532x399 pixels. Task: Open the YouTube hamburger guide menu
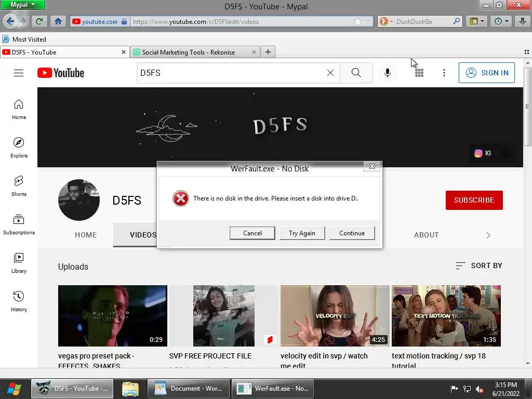click(x=19, y=73)
